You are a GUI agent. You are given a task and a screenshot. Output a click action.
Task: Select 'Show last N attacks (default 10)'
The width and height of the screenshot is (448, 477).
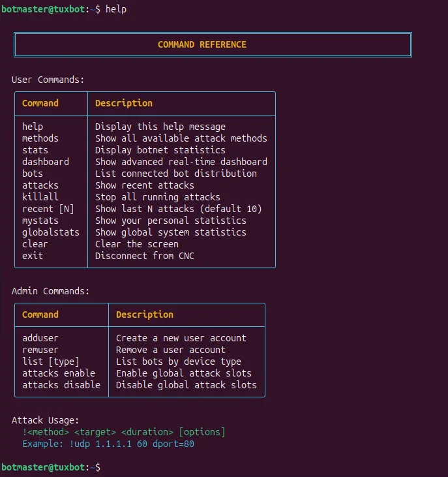(x=179, y=209)
